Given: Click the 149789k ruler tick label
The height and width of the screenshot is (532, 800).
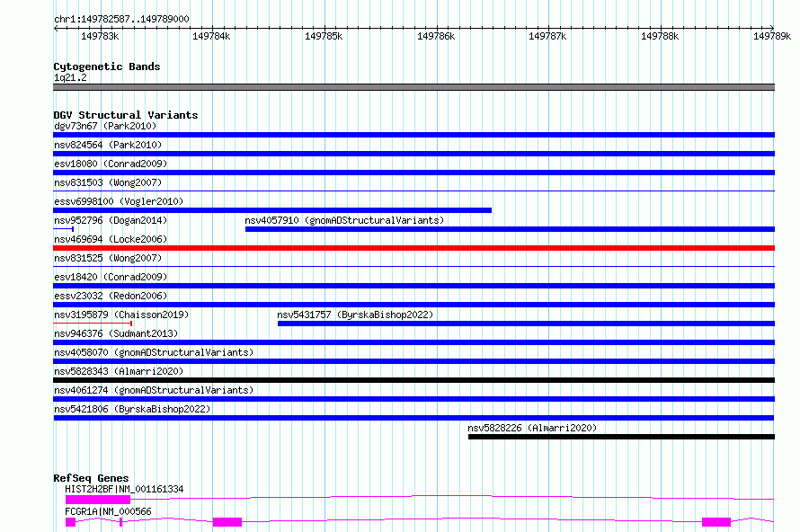Looking at the screenshot, I should tap(772, 36).
